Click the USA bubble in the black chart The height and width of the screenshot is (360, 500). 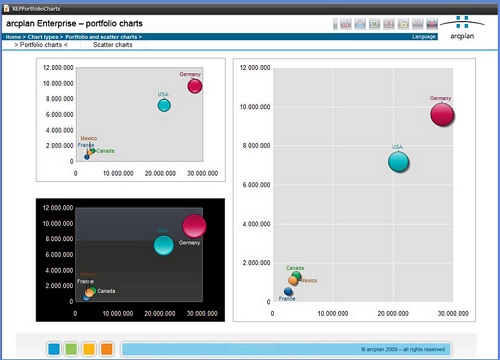[x=164, y=245]
